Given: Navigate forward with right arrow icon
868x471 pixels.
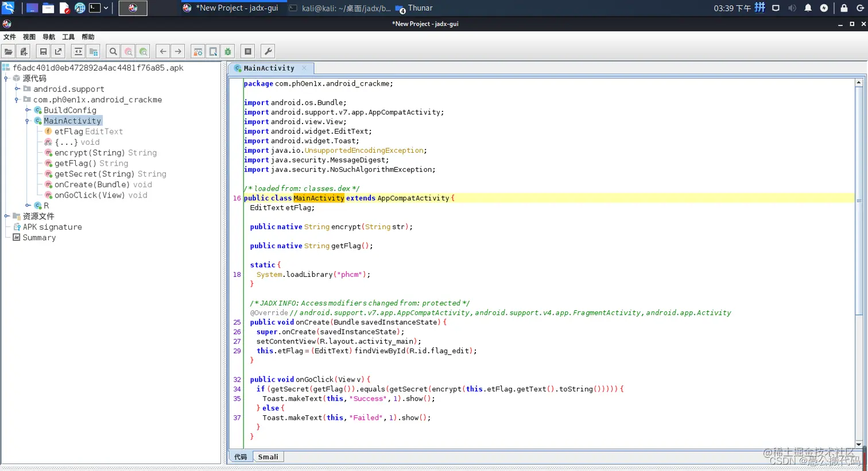Looking at the screenshot, I should click(178, 52).
